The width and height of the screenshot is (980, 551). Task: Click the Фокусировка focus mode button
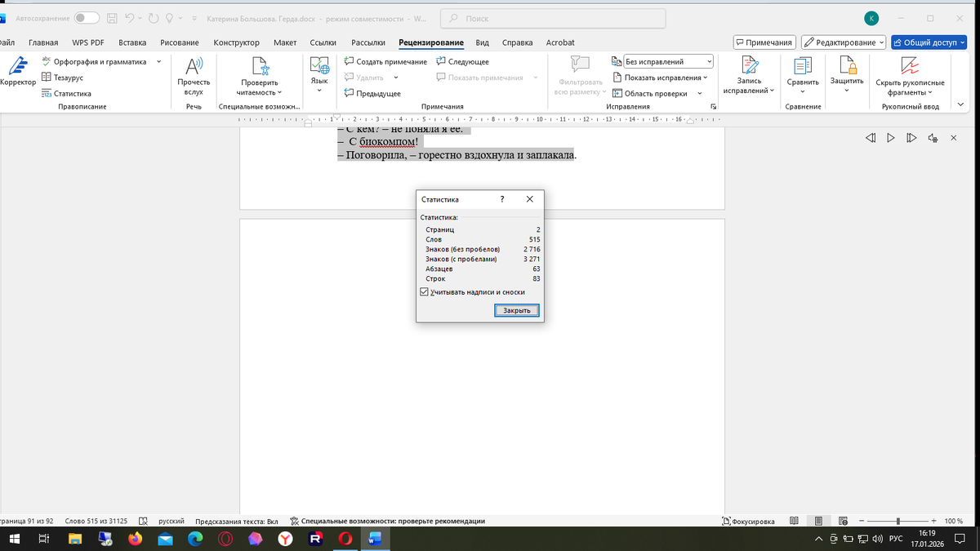(x=749, y=521)
